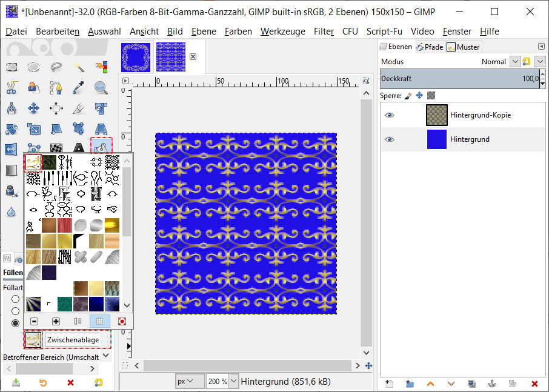Select the Perspective tool
Viewport: 549px width, 392px height.
[101, 129]
